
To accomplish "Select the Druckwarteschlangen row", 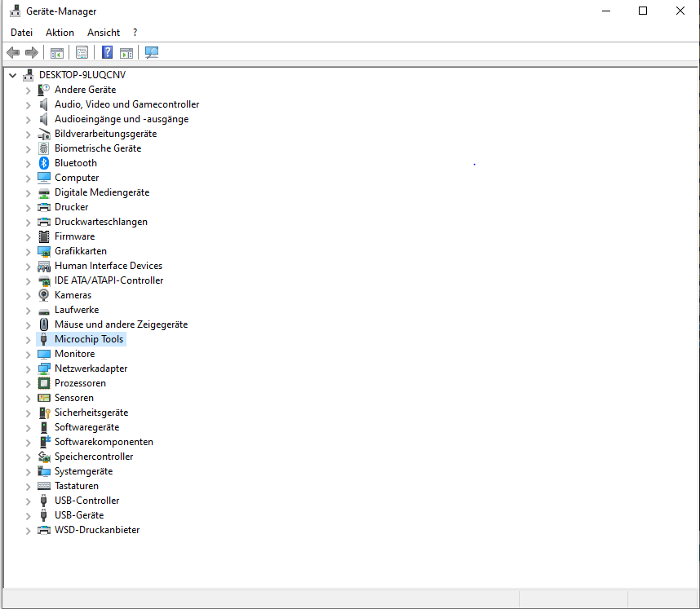I will (101, 222).
